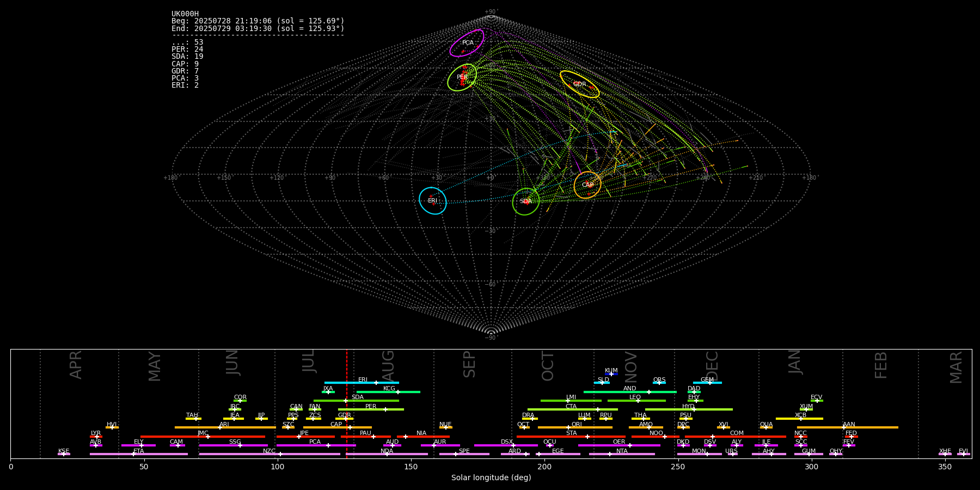Click the JXA shower bar in the timeline

[328, 391]
